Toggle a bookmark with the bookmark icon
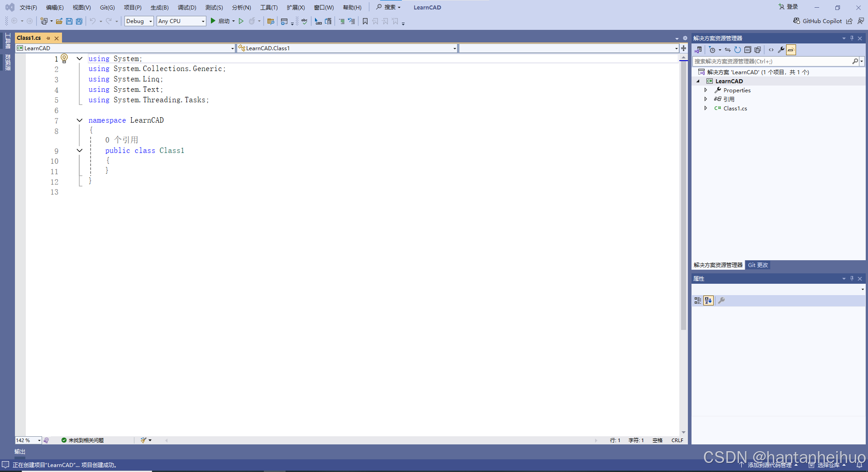The width and height of the screenshot is (868, 472). pos(365,21)
